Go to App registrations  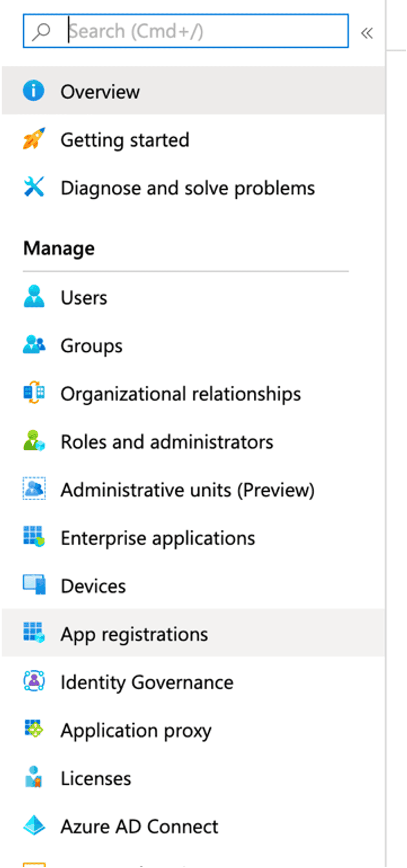click(134, 634)
